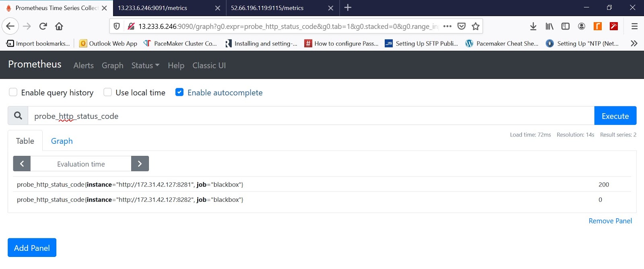Click the orange extension icon
644x269 pixels.
coord(598,26)
